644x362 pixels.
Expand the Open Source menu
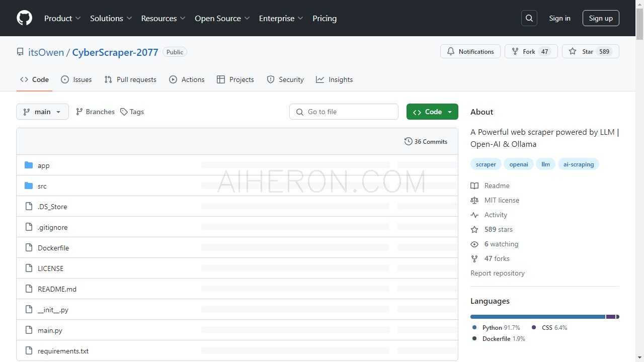(x=222, y=18)
